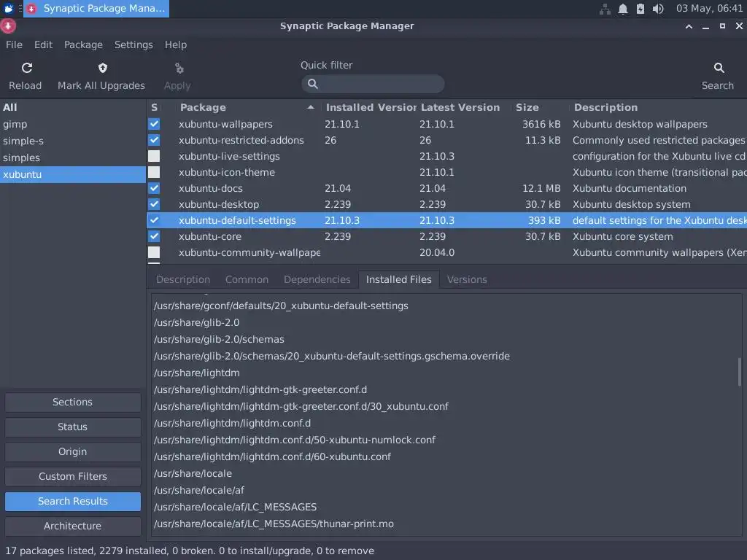The image size is (747, 560).
Task: Click the /usr/share/glib-2.0/schemas path line
Action: (219, 339)
